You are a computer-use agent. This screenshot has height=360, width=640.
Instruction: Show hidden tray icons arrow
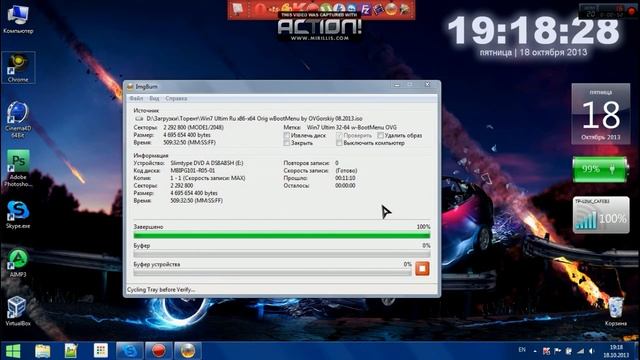(535, 351)
